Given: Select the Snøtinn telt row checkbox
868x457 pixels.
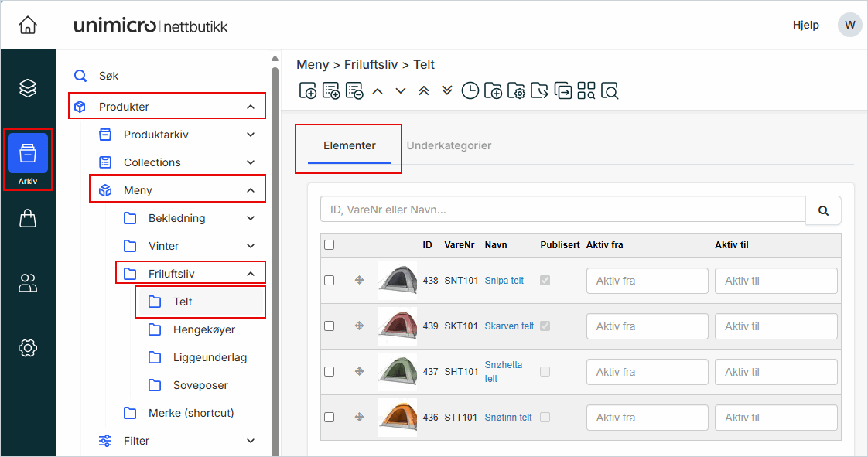Looking at the screenshot, I should coord(330,418).
